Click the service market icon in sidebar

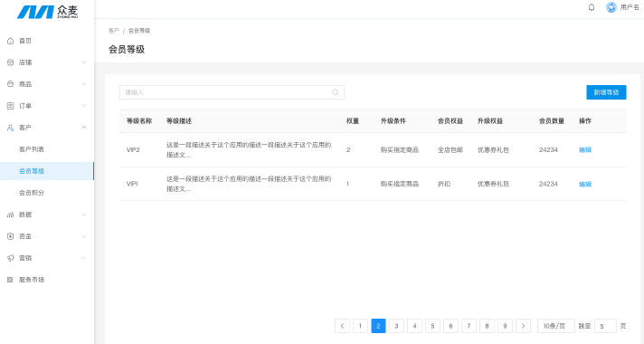(10, 280)
